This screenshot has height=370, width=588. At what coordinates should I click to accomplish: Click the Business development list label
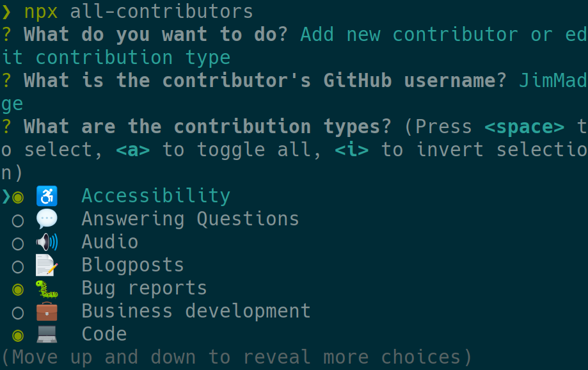pyautogui.click(x=196, y=311)
